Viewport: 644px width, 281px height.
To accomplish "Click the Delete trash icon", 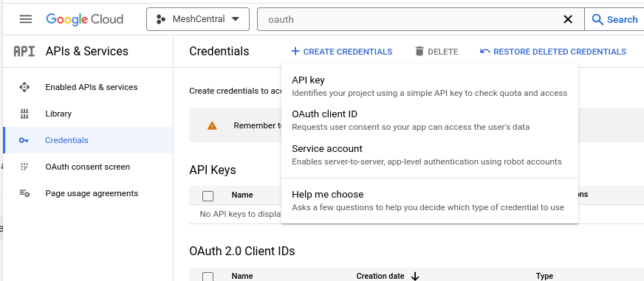I will (419, 52).
